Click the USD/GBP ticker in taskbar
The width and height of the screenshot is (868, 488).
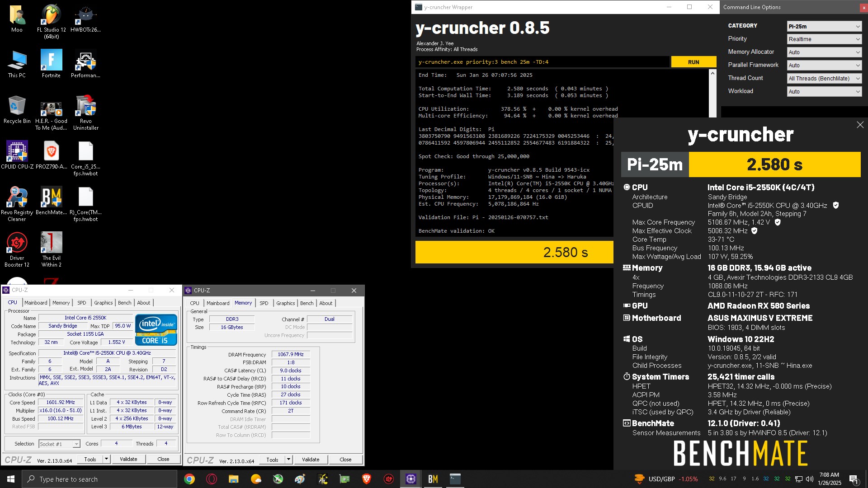[x=666, y=479]
